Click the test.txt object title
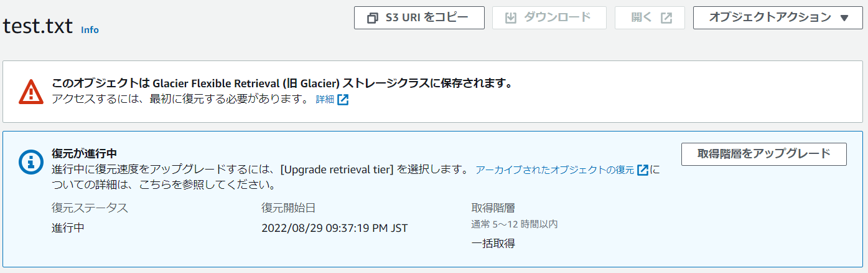The height and width of the screenshot is (273, 868). (38, 26)
